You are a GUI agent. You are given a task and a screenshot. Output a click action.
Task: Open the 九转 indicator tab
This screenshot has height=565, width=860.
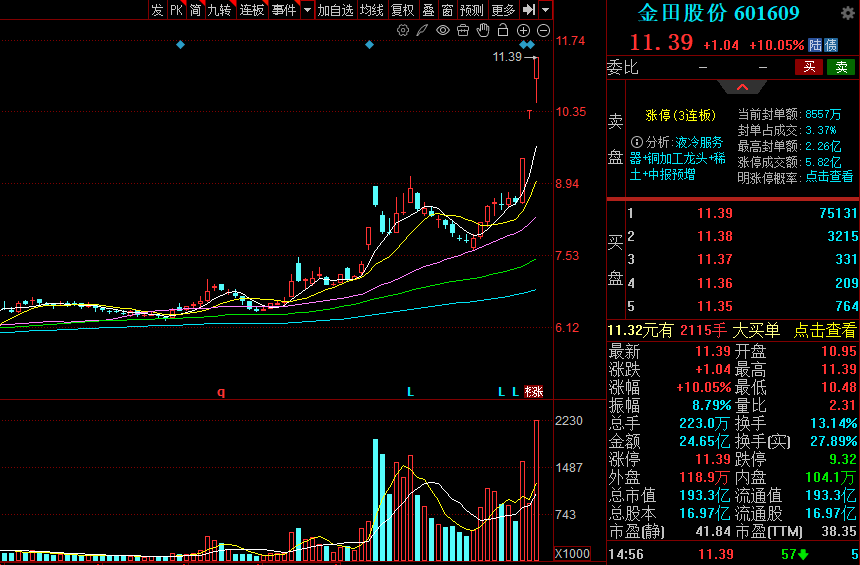[x=219, y=10]
